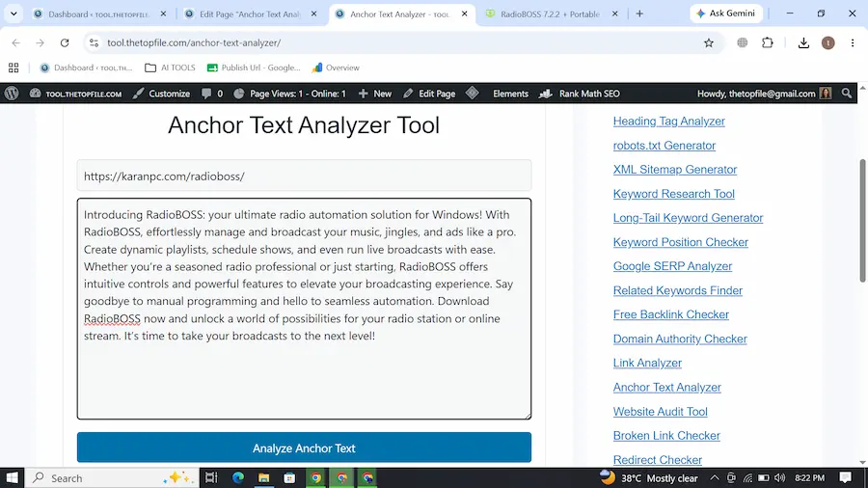The width and height of the screenshot is (868, 488).
Task: Open the Google SERP Analyzer link
Action: click(672, 266)
